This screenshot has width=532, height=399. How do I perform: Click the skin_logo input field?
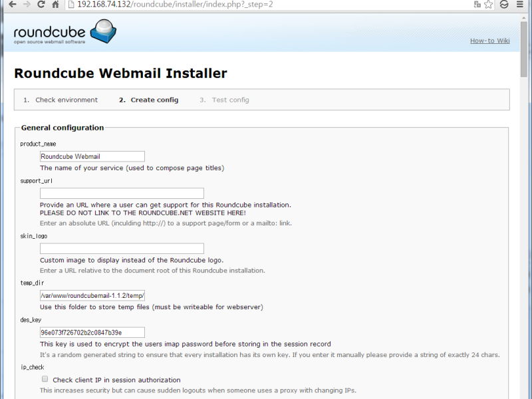(122, 248)
